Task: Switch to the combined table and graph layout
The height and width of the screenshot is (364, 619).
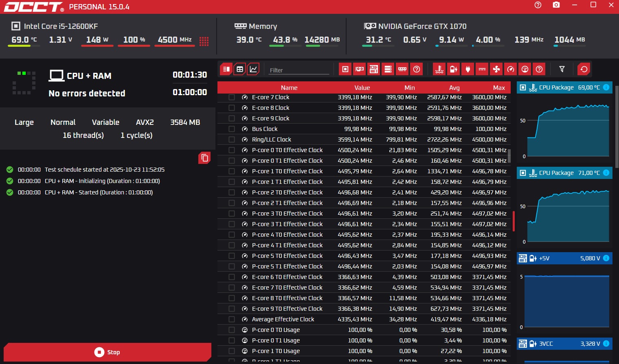Action: 226,69
